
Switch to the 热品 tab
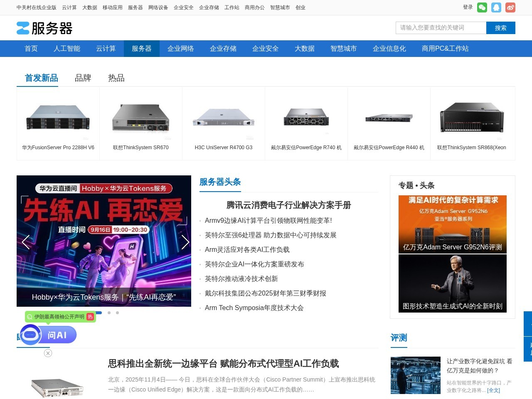116,78
